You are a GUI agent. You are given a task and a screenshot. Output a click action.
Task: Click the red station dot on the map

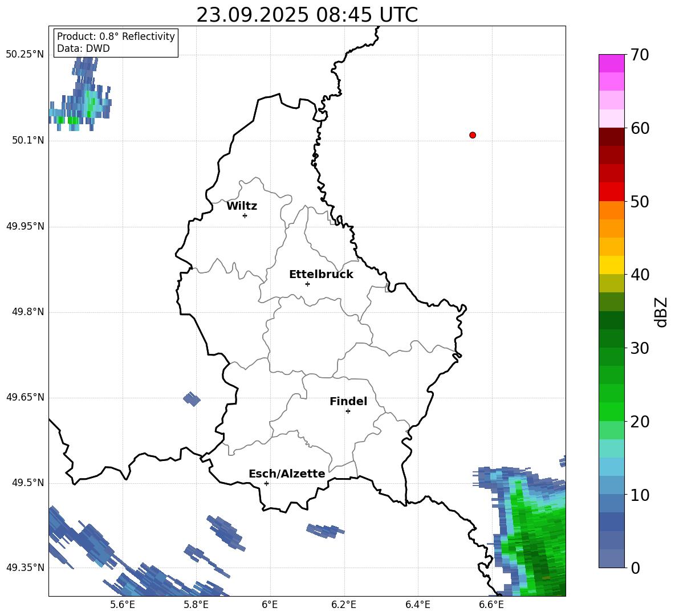[473, 135]
